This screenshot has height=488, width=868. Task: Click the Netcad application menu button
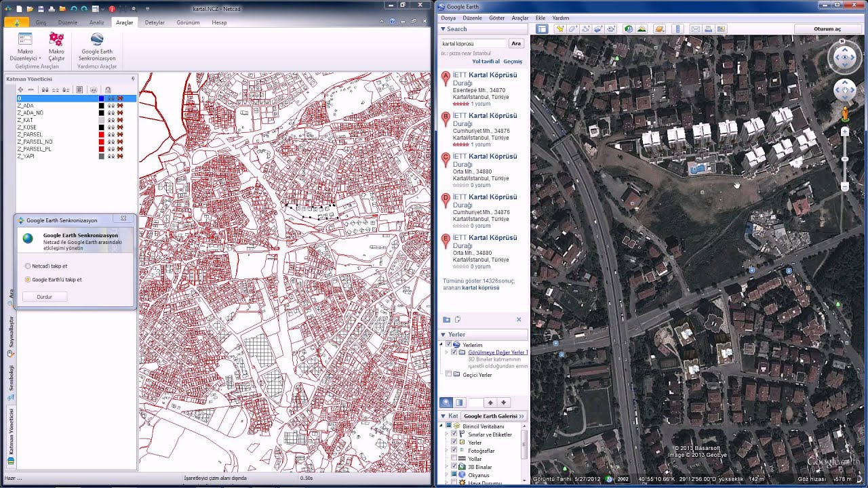coord(16,22)
